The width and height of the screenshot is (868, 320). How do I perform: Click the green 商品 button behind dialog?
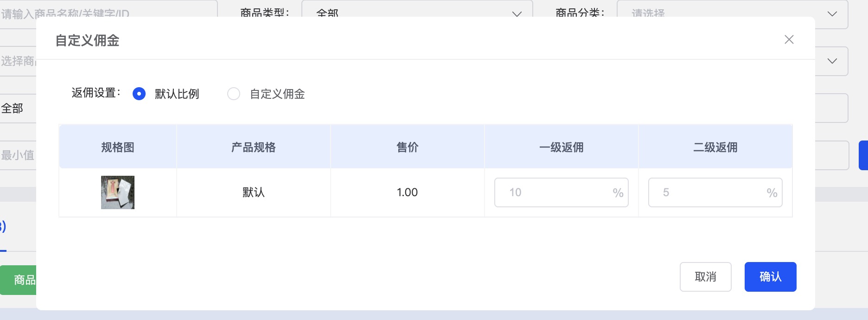coord(18,280)
